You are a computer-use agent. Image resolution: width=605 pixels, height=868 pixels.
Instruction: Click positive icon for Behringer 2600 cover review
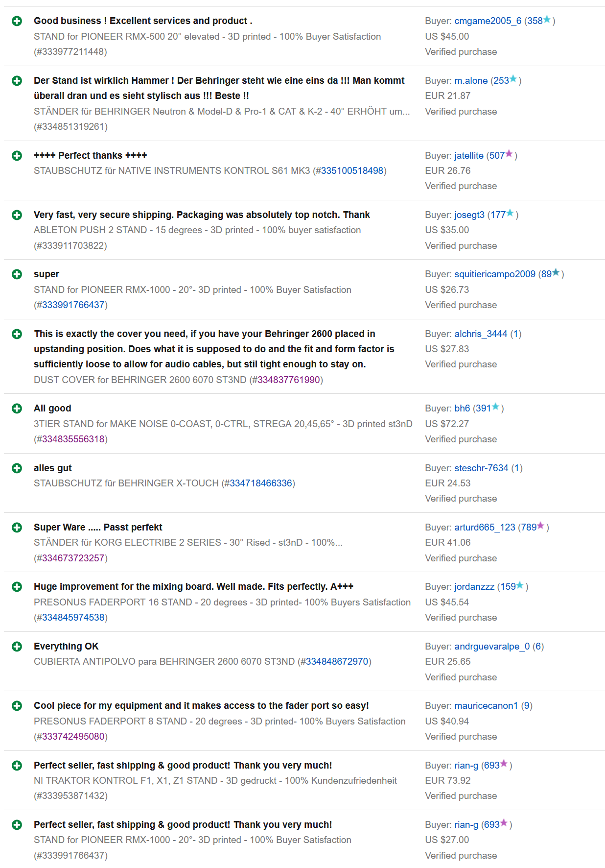coord(17,334)
